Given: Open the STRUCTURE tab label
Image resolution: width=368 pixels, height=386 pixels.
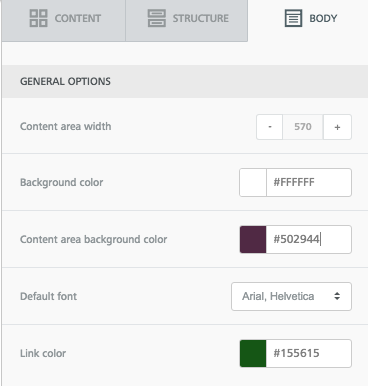Looking at the screenshot, I should pos(201,18).
